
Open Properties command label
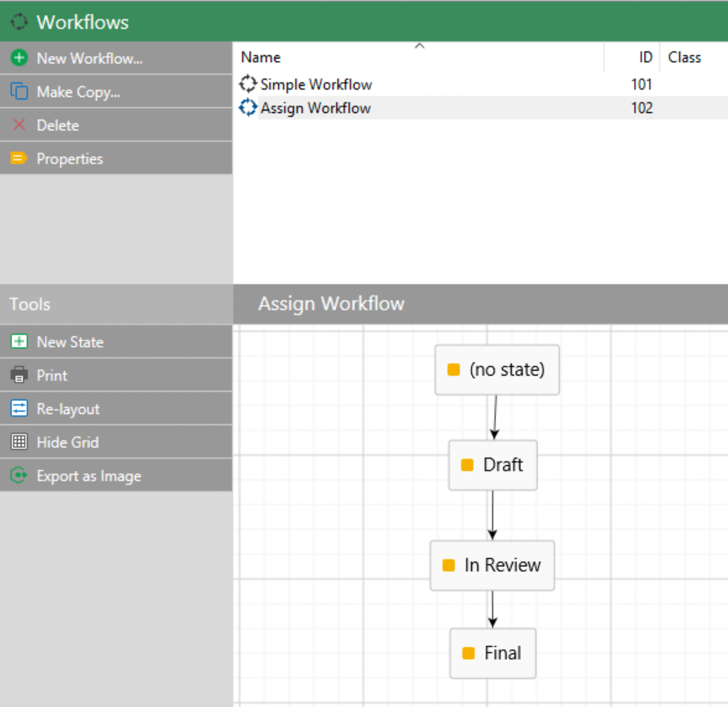point(70,159)
